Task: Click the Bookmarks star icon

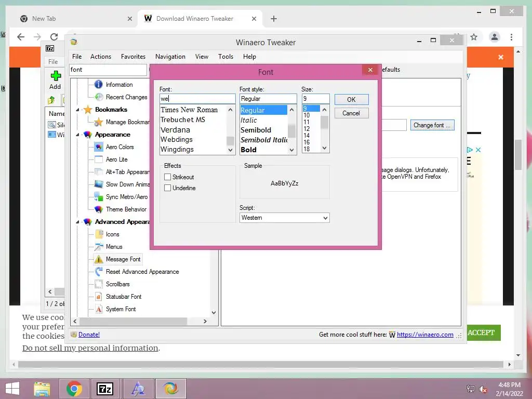Action: (x=88, y=110)
